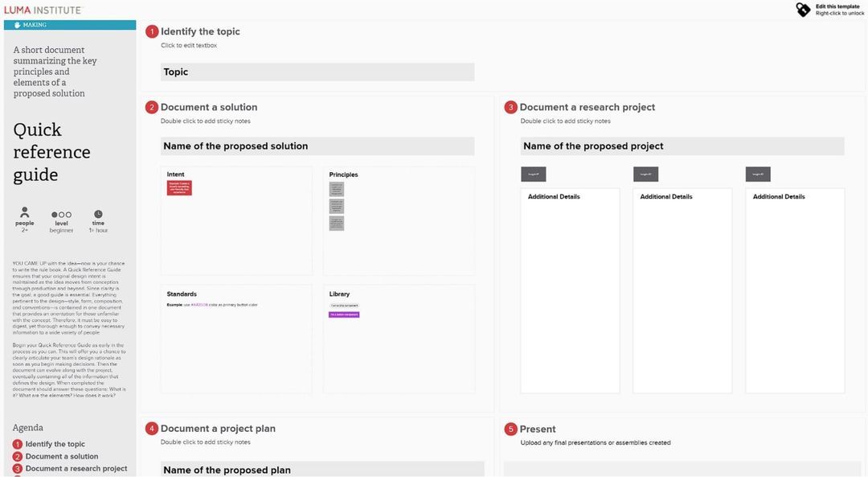Click the LUMA Institute logo
The height and width of the screenshot is (477, 868).
click(42, 10)
